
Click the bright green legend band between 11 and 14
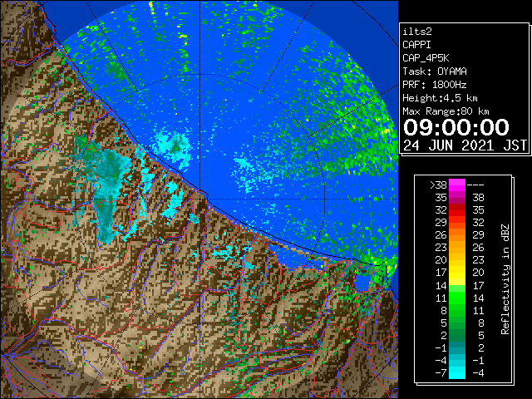click(x=457, y=298)
